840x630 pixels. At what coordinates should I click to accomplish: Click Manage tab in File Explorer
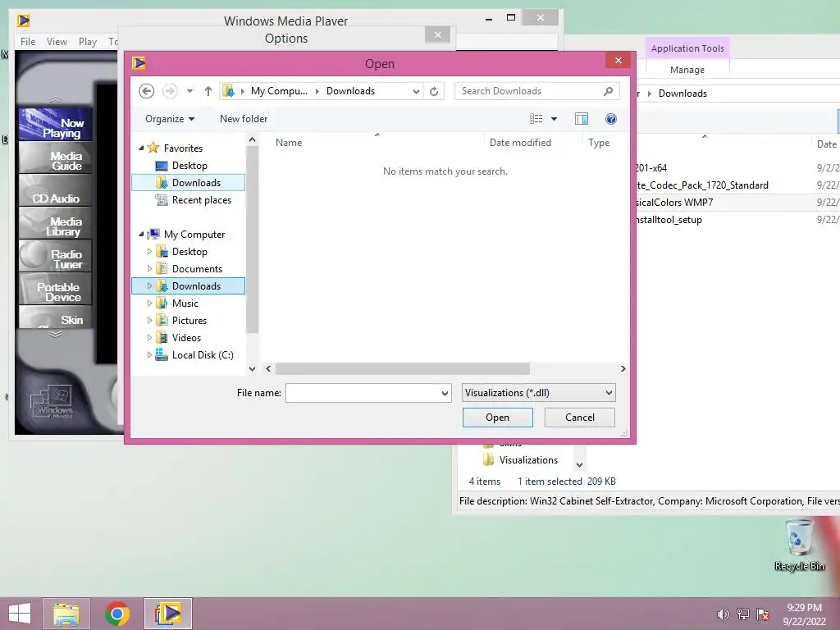coord(687,70)
